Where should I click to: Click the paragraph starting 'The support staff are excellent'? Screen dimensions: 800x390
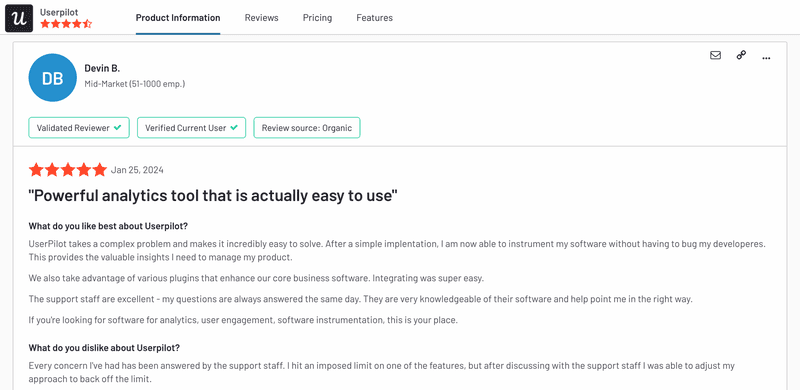coord(361,299)
